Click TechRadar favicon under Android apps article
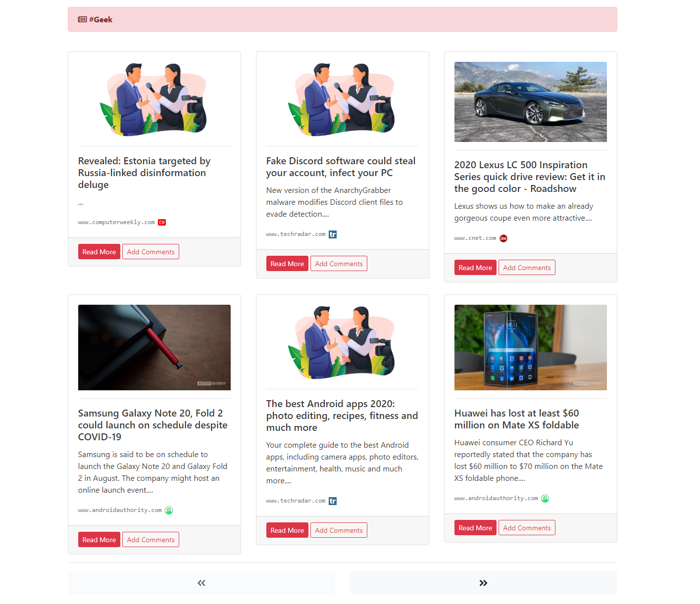Image resolution: width=700 pixels, height=604 pixels. pos(333,501)
